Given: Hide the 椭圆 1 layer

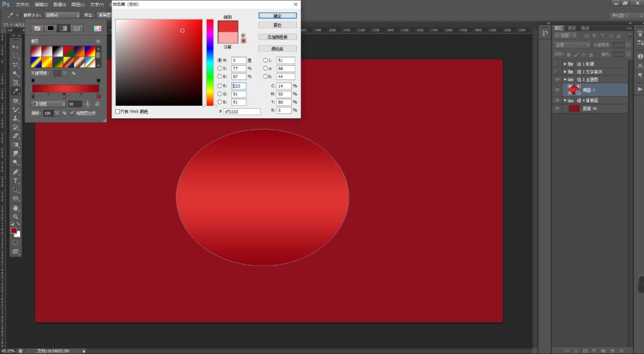Looking at the screenshot, I should (x=557, y=90).
